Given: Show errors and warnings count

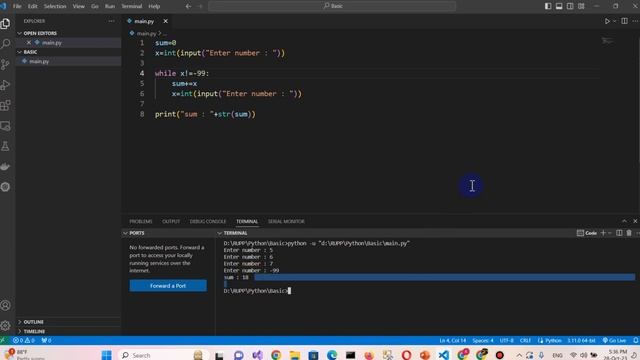Looking at the screenshot, I should point(24,340).
